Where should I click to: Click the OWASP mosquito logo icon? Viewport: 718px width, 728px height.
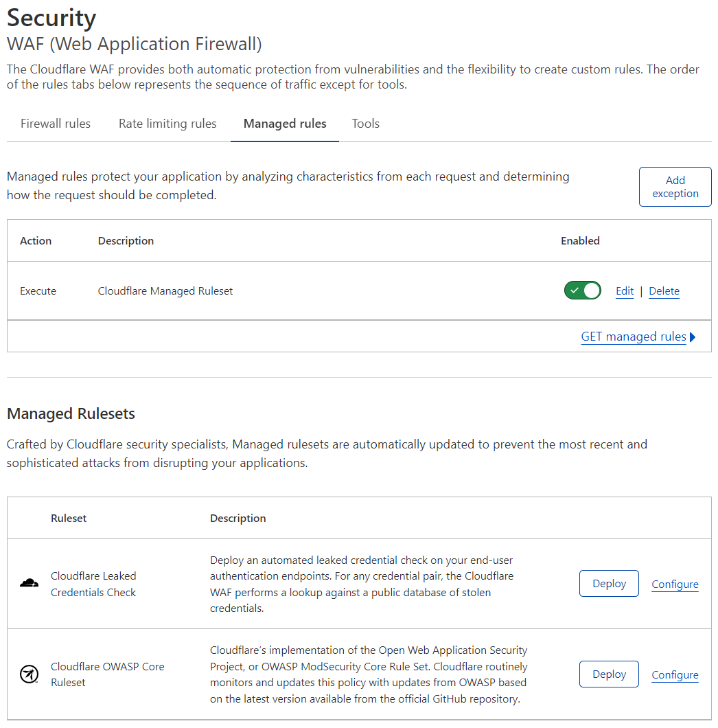click(x=29, y=674)
